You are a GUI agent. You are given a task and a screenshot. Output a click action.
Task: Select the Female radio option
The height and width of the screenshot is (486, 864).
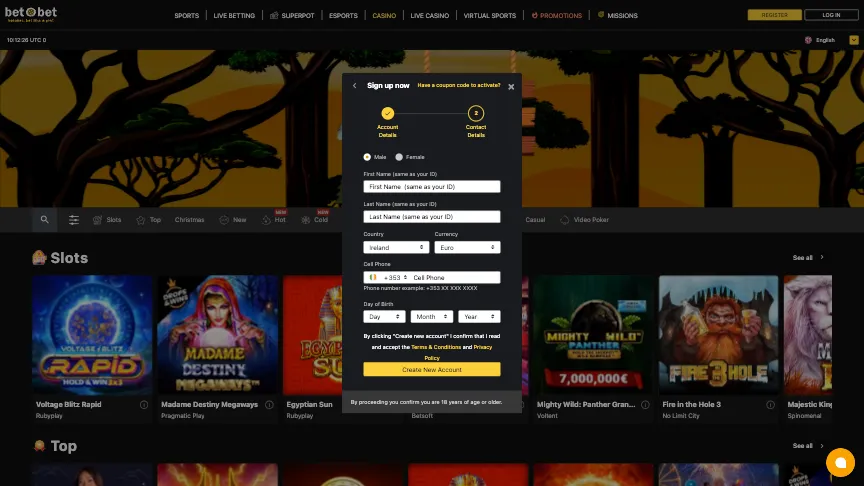399,157
